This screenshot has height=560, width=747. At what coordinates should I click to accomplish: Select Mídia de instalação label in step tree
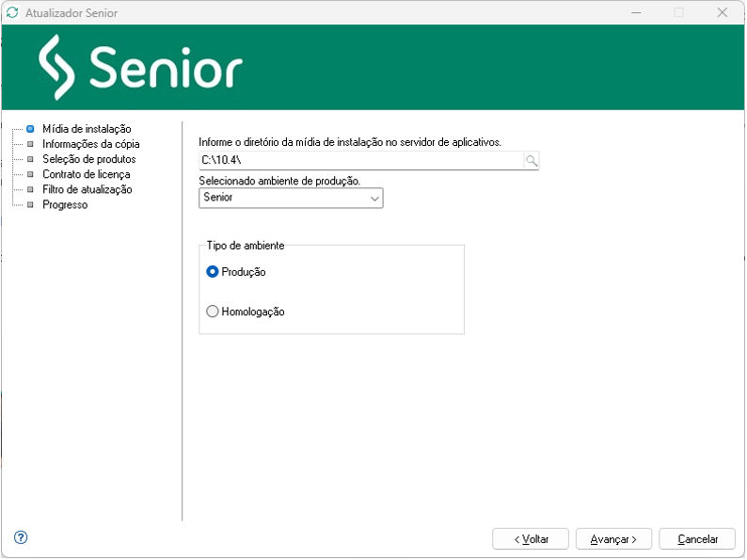(x=87, y=129)
